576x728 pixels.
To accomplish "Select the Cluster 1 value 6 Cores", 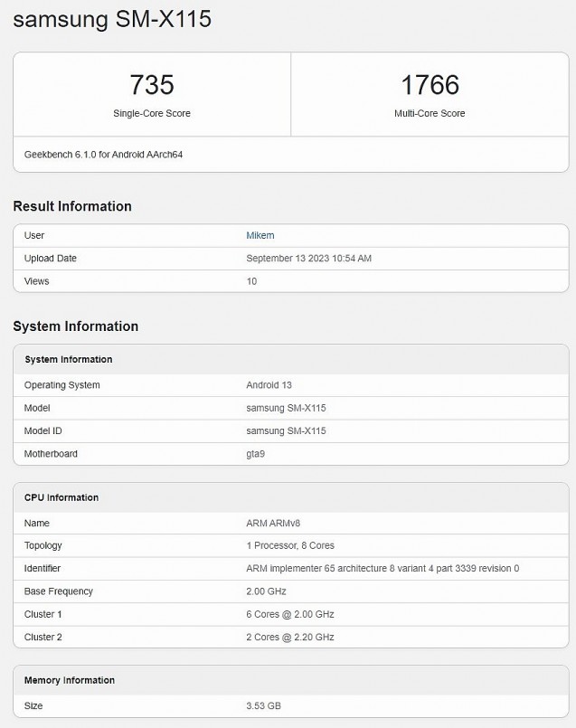I will click(x=290, y=614).
